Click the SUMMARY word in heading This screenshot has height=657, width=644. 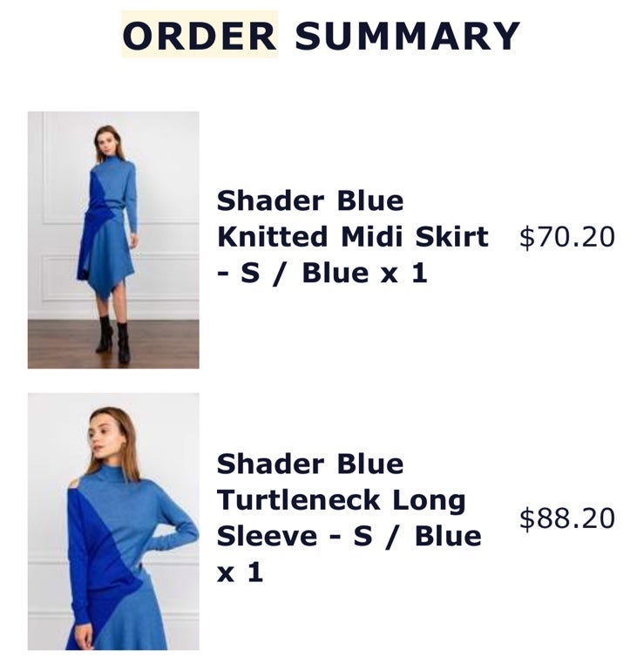pyautogui.click(x=407, y=36)
